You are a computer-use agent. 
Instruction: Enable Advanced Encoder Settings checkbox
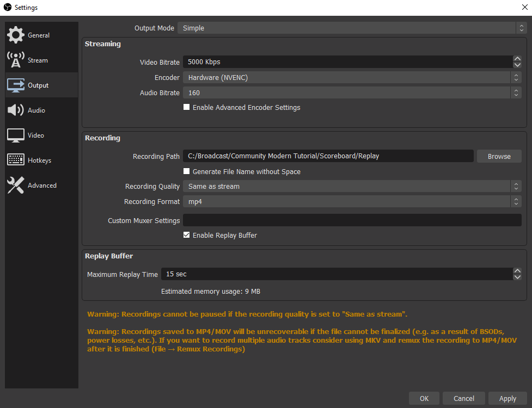(x=186, y=107)
